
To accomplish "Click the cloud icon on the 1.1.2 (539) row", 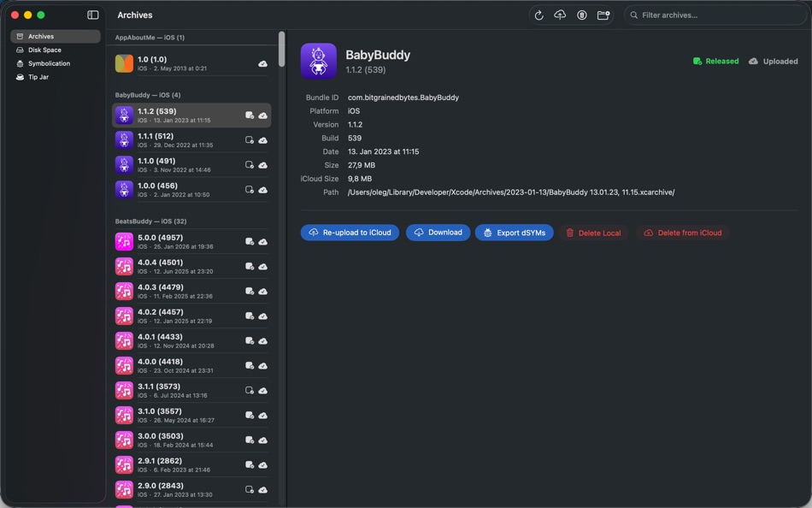I will [263, 115].
